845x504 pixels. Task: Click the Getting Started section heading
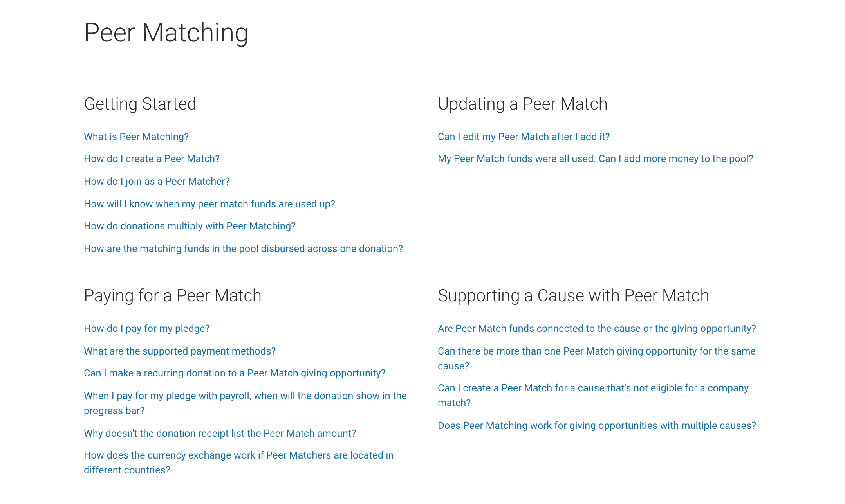click(140, 104)
